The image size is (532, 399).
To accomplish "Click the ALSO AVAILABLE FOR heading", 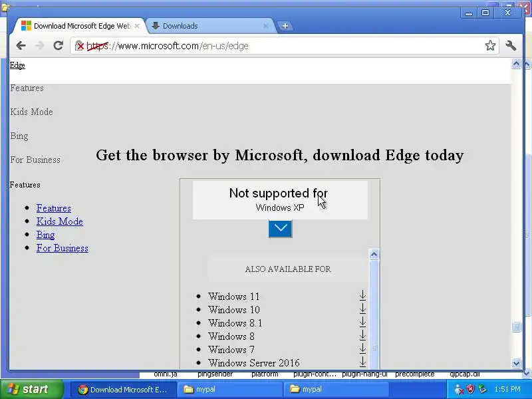I will (288, 269).
